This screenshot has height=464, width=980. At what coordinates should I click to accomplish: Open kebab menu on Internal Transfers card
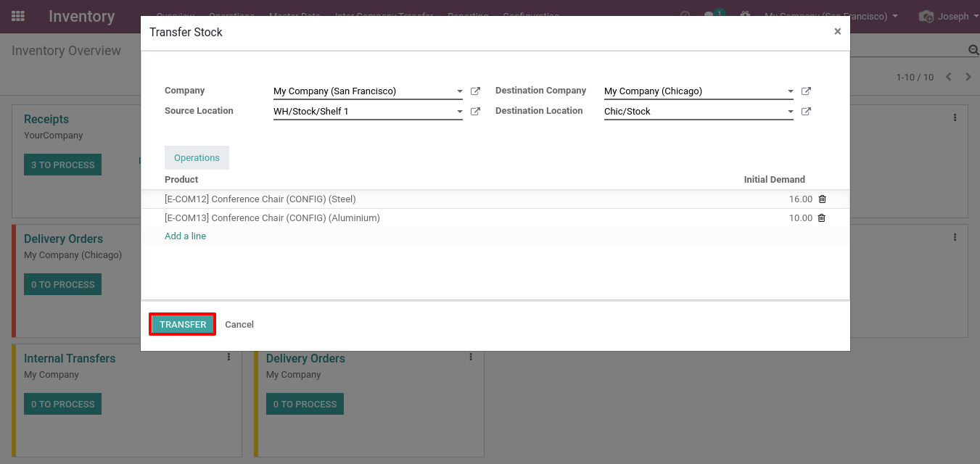click(x=228, y=357)
